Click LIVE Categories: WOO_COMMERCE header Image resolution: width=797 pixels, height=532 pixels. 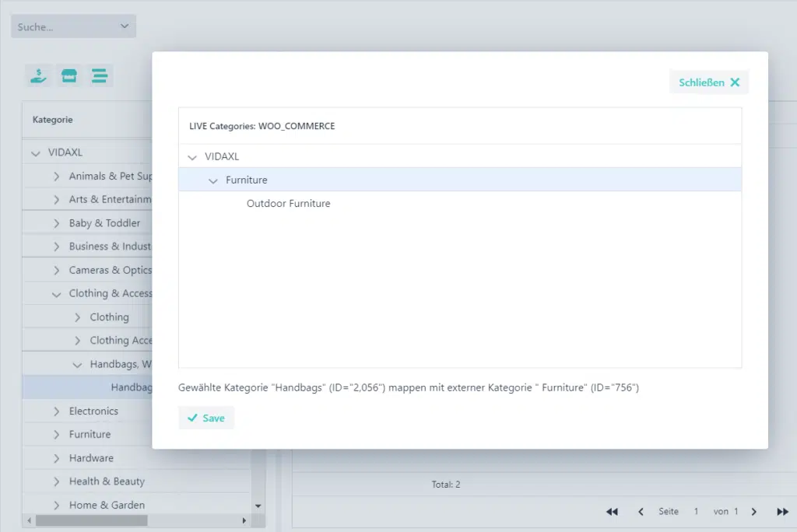coord(262,126)
